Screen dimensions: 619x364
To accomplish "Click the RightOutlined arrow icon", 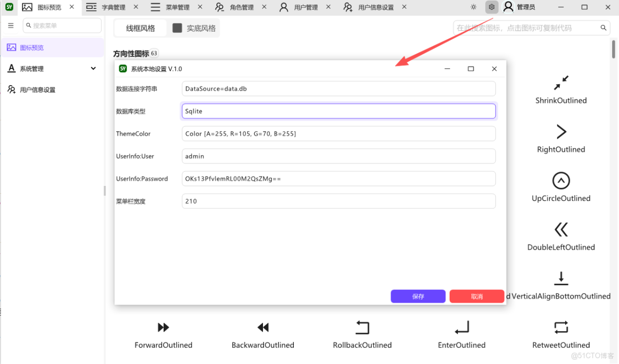I will coord(561,132).
